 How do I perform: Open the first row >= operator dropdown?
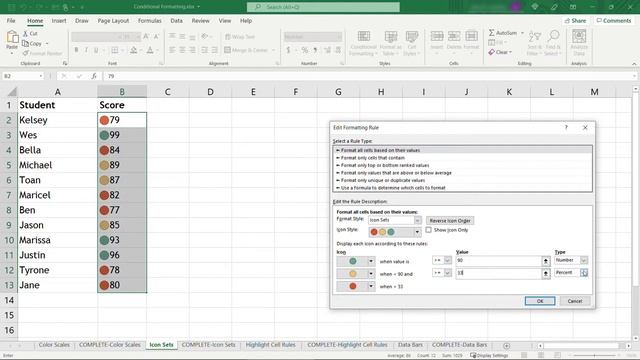(447, 260)
